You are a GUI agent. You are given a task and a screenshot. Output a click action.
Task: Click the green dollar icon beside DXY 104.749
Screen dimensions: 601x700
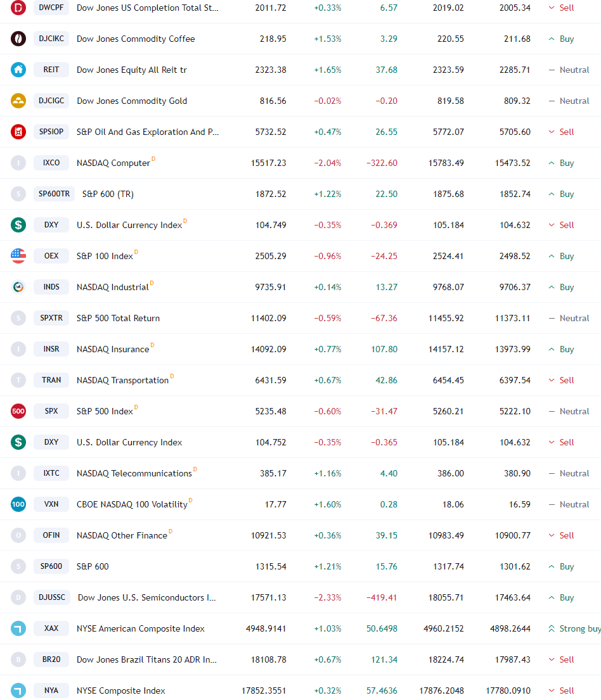point(18,225)
